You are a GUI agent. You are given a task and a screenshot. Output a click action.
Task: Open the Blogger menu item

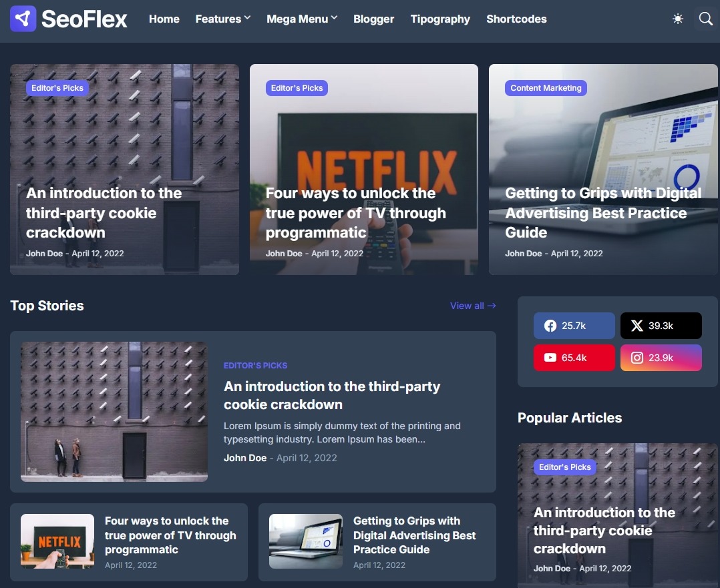tap(373, 19)
